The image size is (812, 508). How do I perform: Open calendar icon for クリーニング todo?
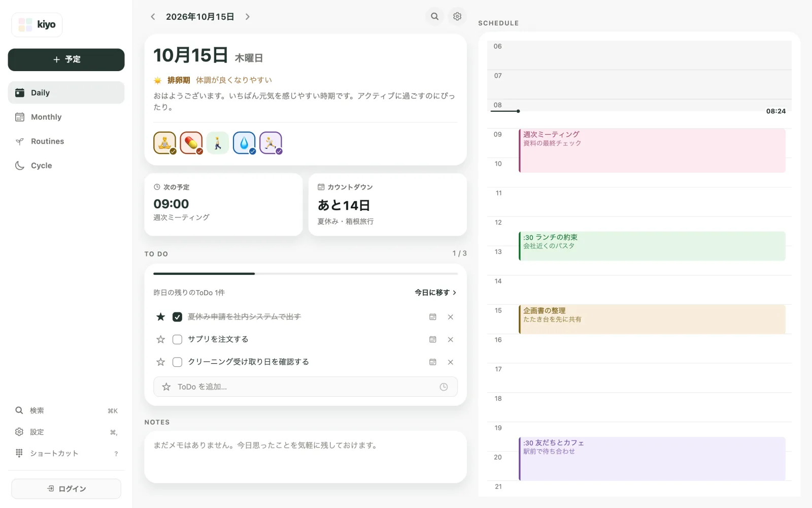(433, 362)
